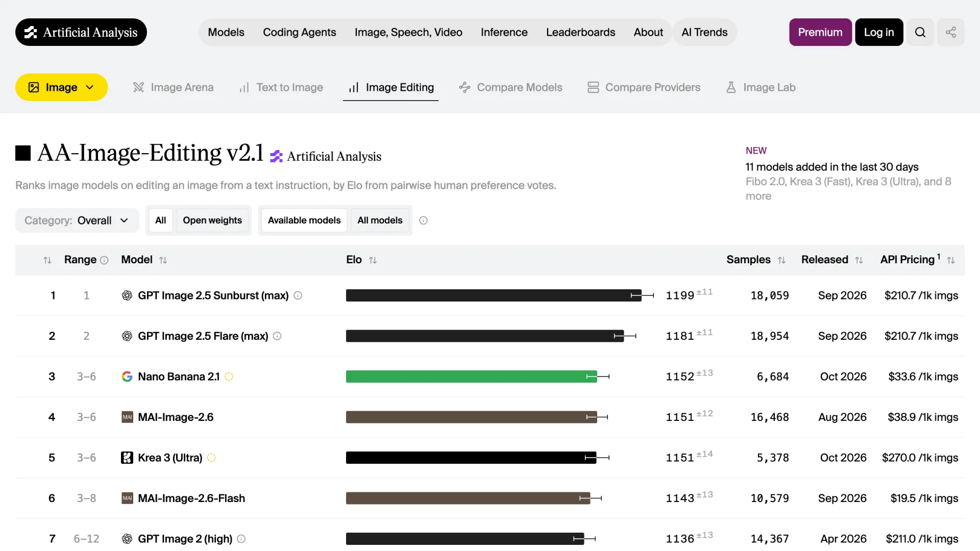Click Released column sort arrows
This screenshot has height=551, width=980.
(859, 260)
